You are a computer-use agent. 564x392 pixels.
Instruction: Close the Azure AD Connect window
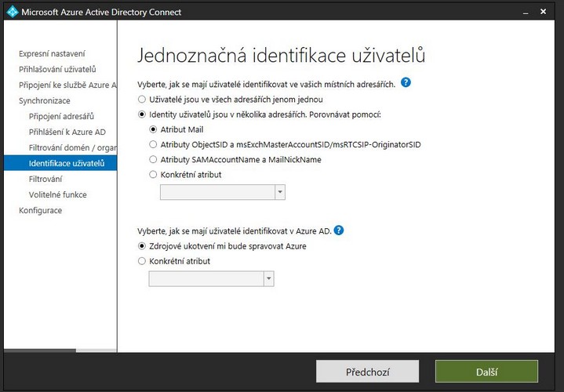(543, 12)
